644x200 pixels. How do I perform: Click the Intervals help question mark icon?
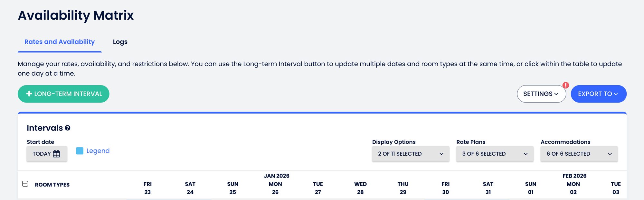(x=68, y=128)
